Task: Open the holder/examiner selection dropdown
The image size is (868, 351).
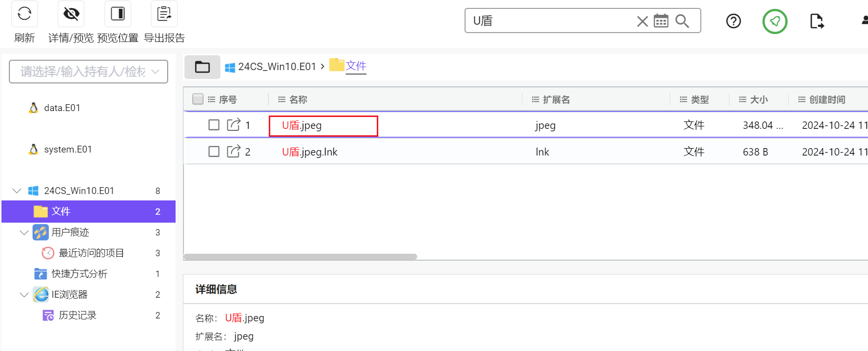Action: point(88,72)
